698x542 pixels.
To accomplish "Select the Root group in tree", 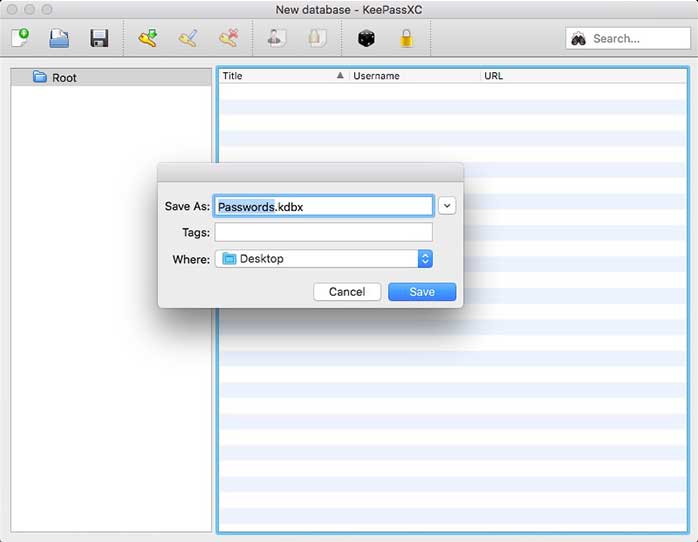I will point(111,77).
